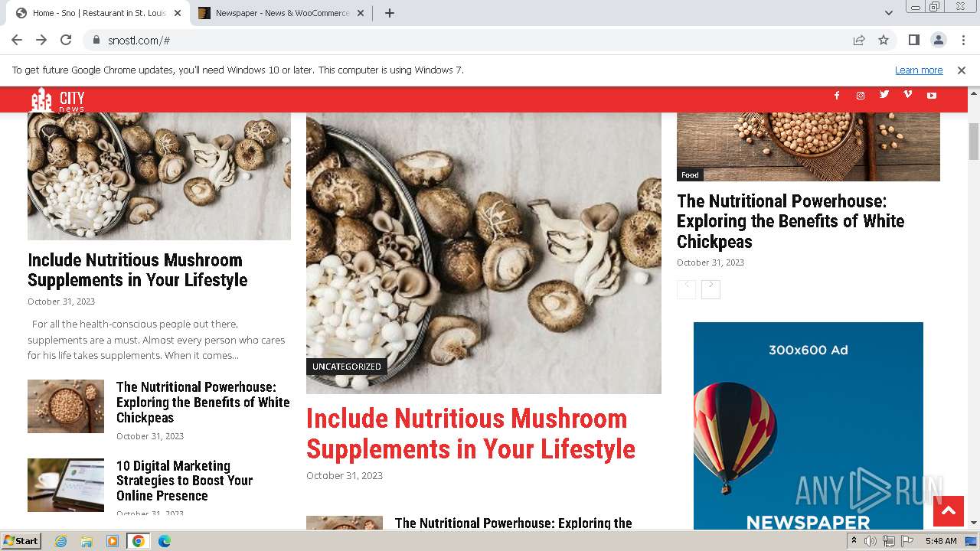Click the large center mushroom image

pos(484,253)
